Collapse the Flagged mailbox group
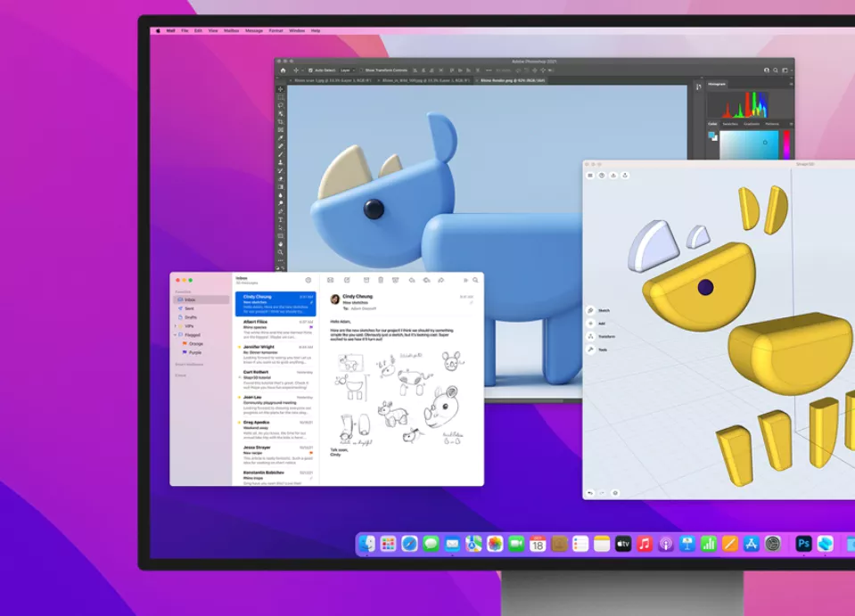The image size is (855, 616). 175,334
